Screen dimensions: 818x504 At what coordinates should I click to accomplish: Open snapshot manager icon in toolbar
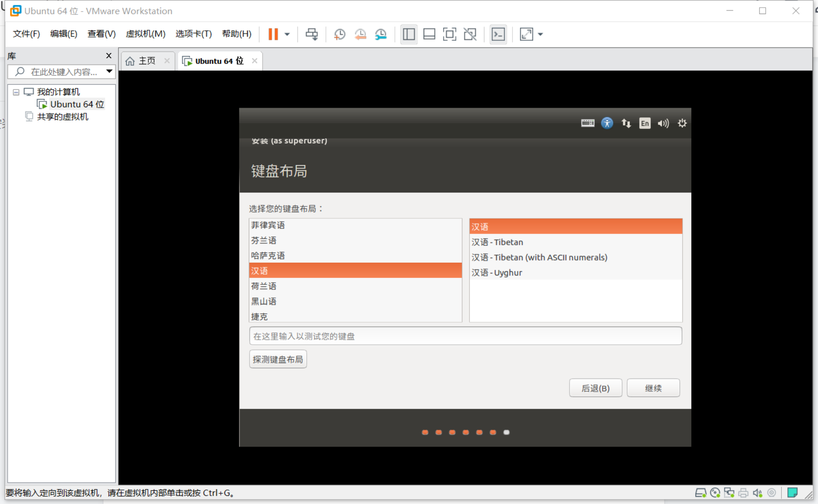(380, 34)
